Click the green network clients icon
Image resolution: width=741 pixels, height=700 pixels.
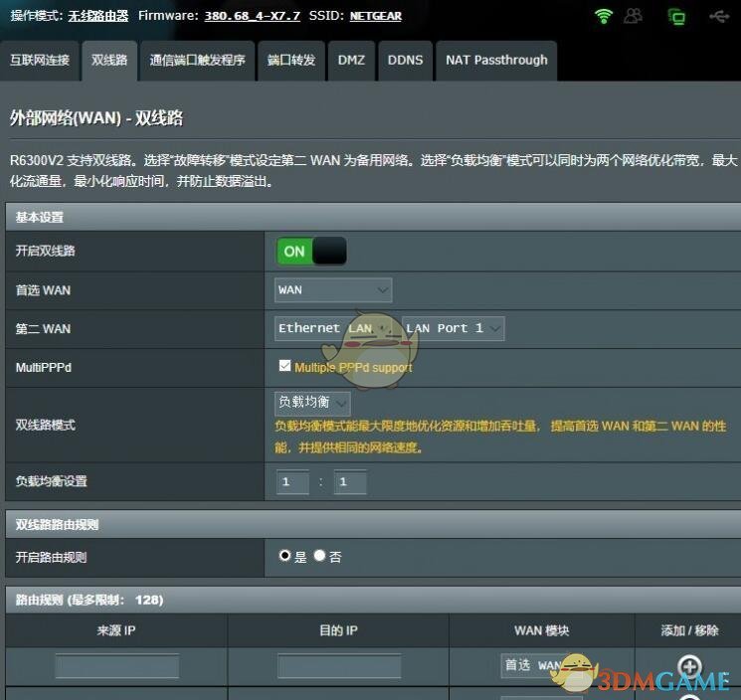676,16
